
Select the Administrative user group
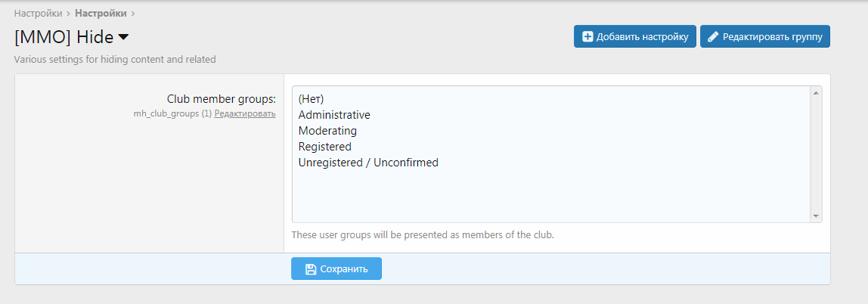(334, 115)
